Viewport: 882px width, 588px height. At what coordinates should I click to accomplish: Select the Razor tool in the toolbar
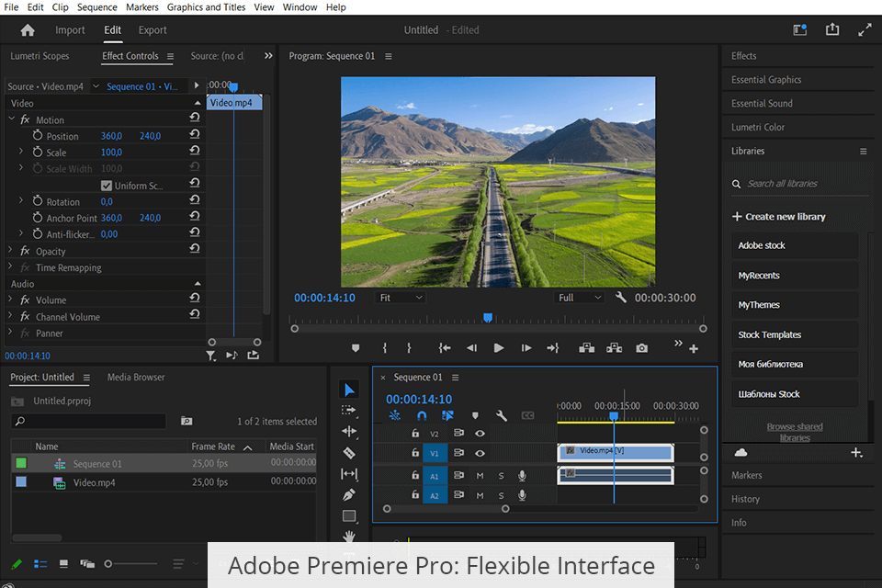[x=349, y=453]
